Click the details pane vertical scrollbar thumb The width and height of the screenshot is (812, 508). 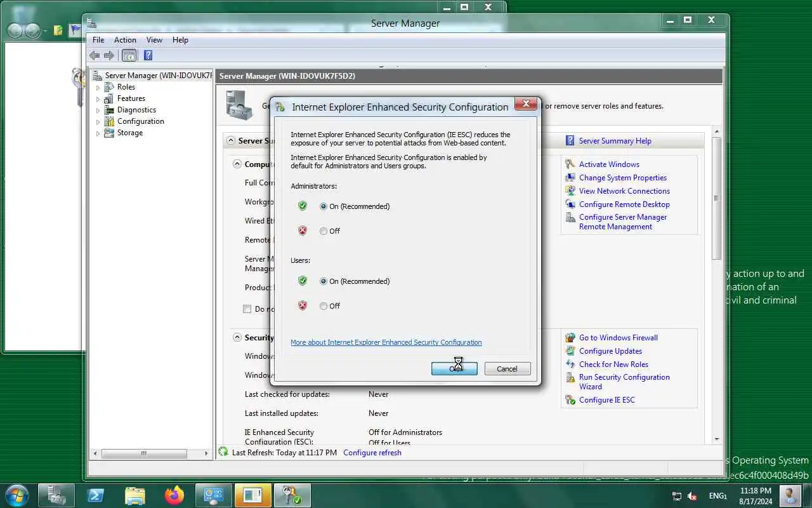click(x=717, y=198)
